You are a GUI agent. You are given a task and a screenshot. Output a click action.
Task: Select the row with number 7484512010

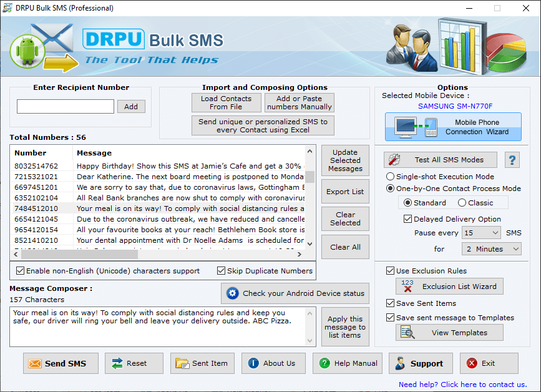point(158,208)
